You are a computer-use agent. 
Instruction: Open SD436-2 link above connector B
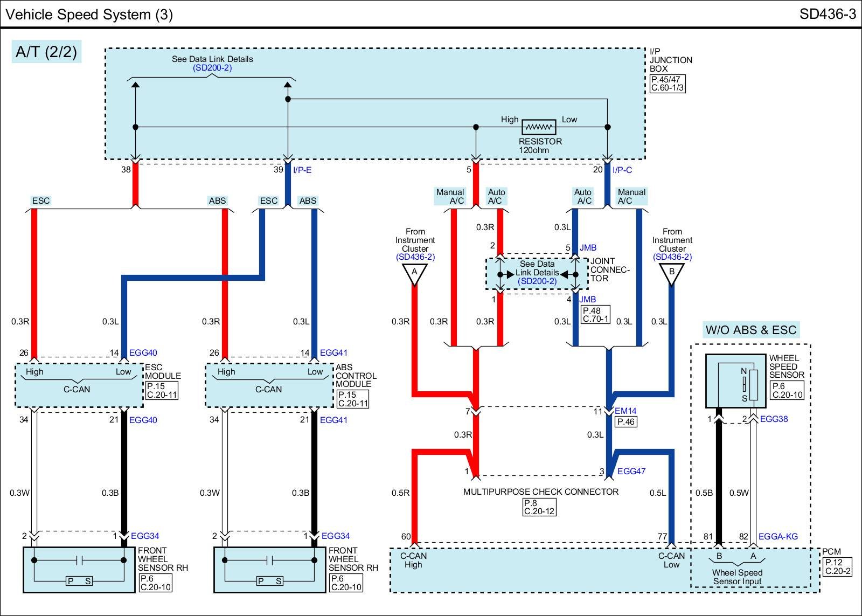pos(672,257)
